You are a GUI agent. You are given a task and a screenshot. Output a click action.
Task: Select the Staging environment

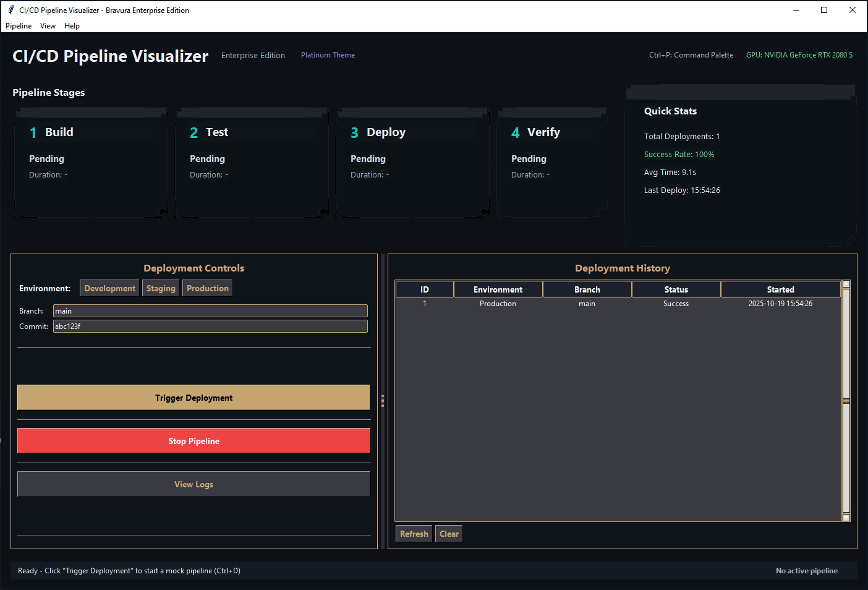[160, 288]
